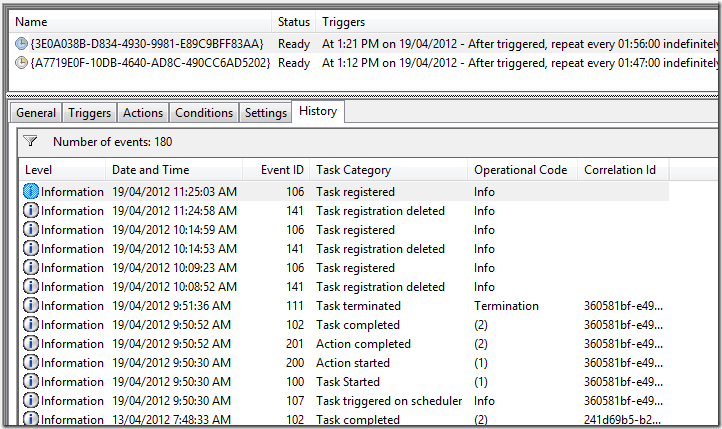Sort history by Event ID column header
Viewport: 722px width, 429px height.
pos(282,170)
